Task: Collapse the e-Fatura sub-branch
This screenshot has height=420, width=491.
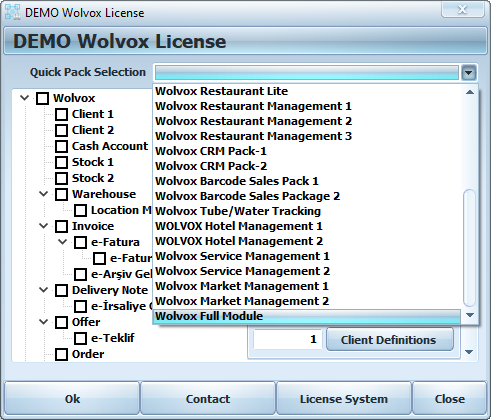Action: [x=62, y=242]
